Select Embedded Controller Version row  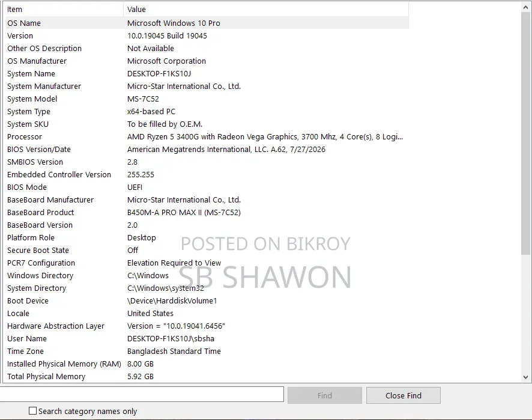coord(207,174)
